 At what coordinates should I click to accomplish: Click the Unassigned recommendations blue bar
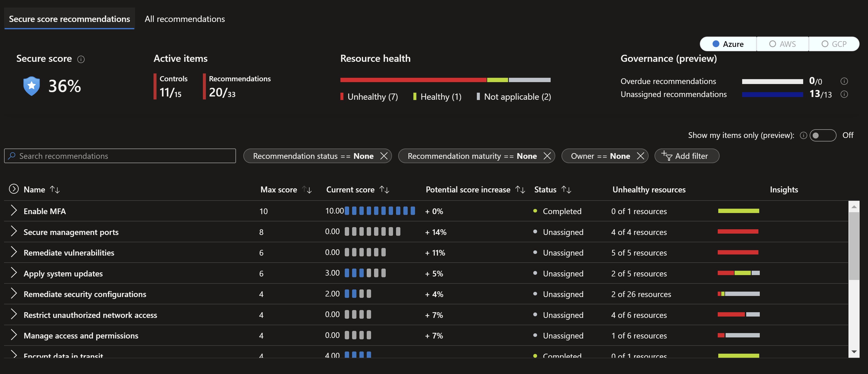coord(772,95)
